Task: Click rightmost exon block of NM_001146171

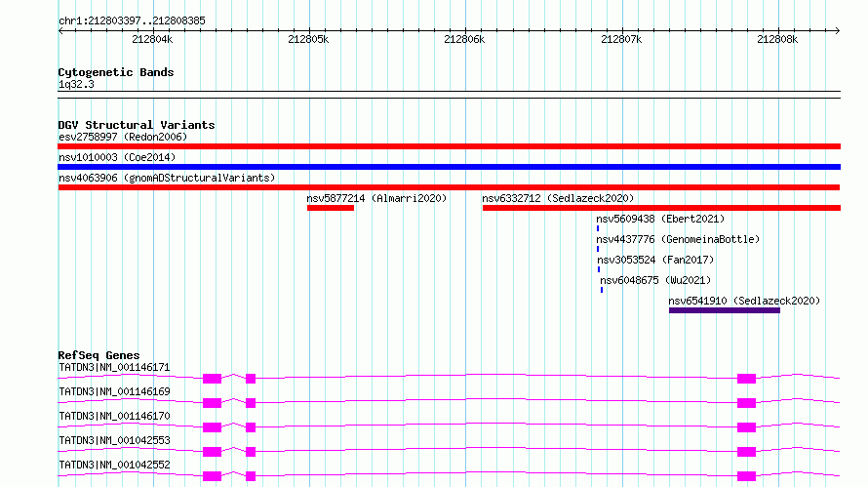Action: click(x=746, y=379)
